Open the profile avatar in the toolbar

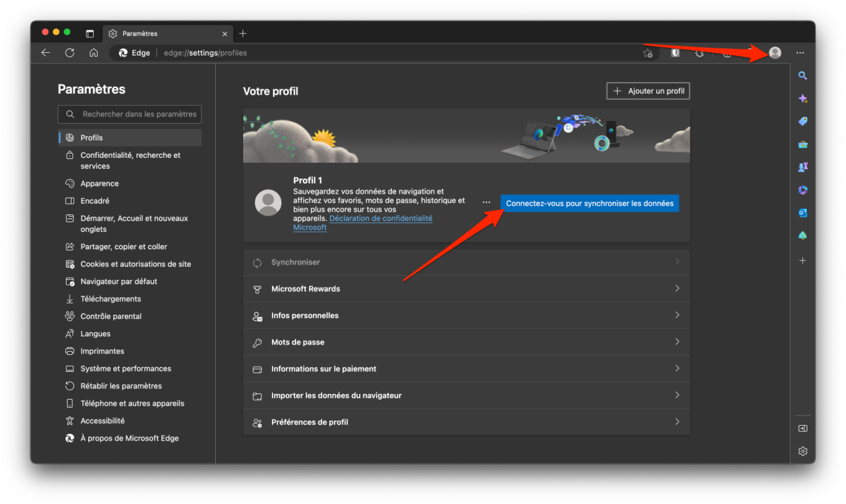pyautogui.click(x=775, y=53)
